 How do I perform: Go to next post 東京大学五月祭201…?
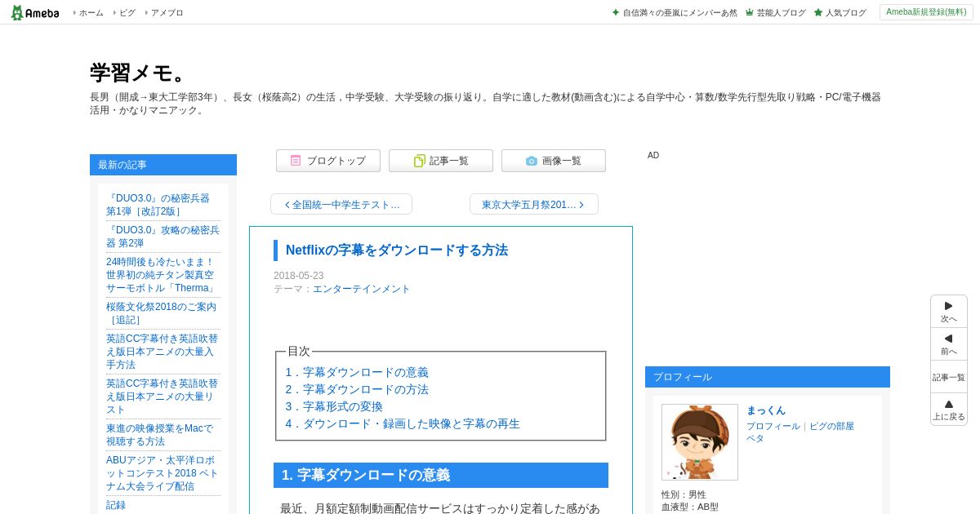tap(534, 204)
